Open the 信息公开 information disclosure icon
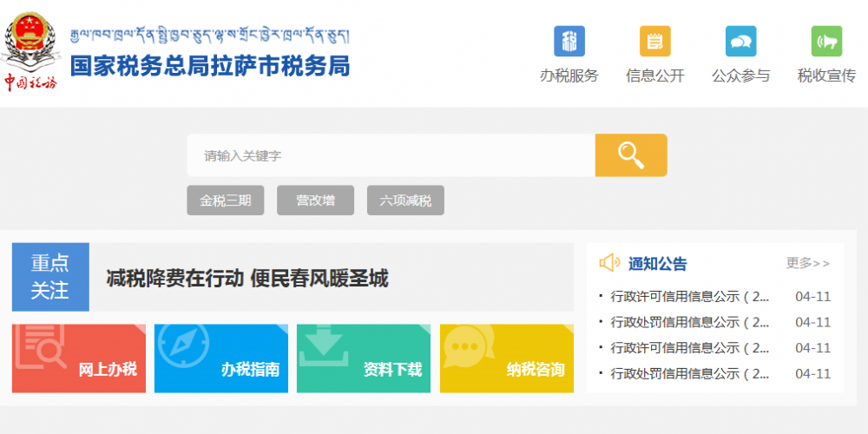Screen dimensions: 868x434 pyautogui.click(x=654, y=42)
